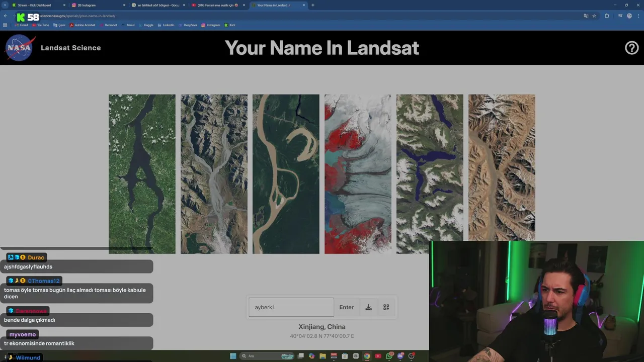
Task: Open the DeepSeek bookmark
Action: click(x=188, y=25)
